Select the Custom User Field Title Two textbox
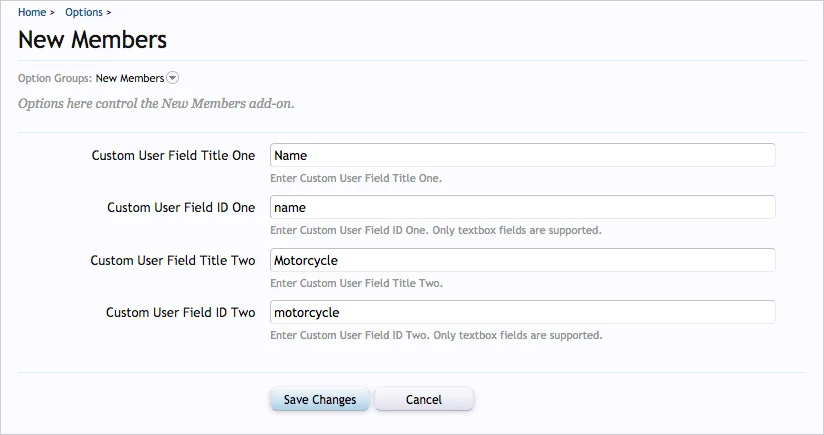Viewport: 824px width, 435px height. pos(522,260)
